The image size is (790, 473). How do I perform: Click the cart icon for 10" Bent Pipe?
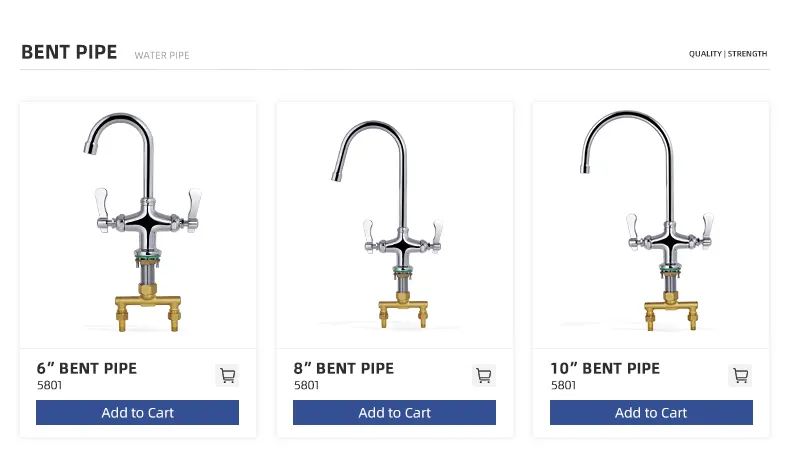click(740, 376)
